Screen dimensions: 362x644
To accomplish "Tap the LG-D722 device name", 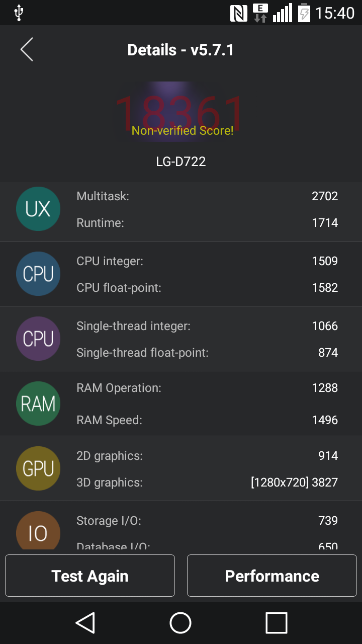I will coord(181,162).
